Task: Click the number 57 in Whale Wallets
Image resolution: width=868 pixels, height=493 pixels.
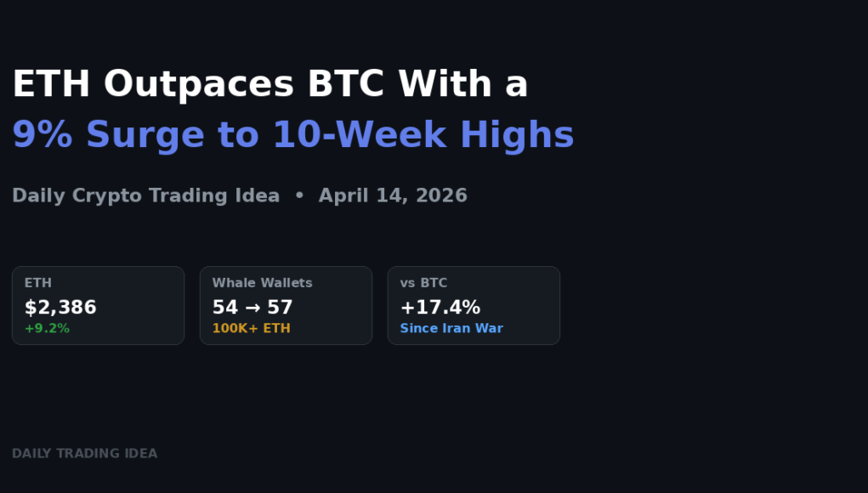Action: 280,307
